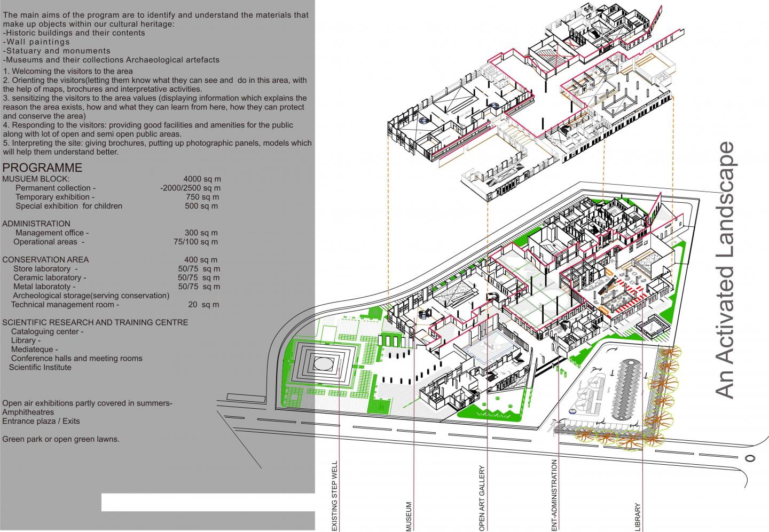Image resolution: width=769 pixels, height=532 pixels.
Task: Click the 'EXISTING STEP WELL' label
Action: point(335,496)
